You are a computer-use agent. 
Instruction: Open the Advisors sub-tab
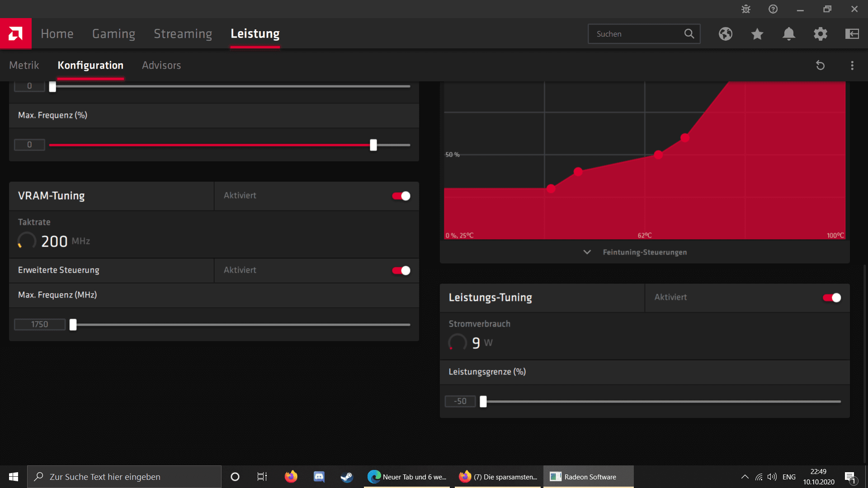click(x=161, y=65)
